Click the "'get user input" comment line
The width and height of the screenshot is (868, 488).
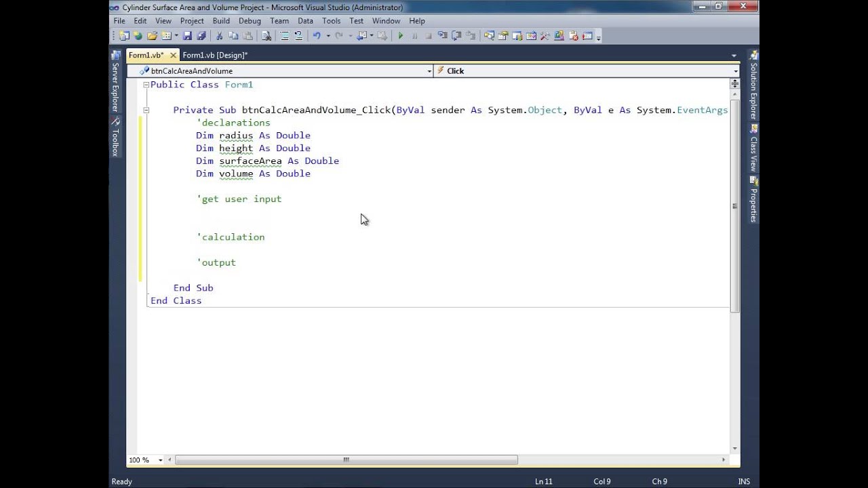(239, 199)
